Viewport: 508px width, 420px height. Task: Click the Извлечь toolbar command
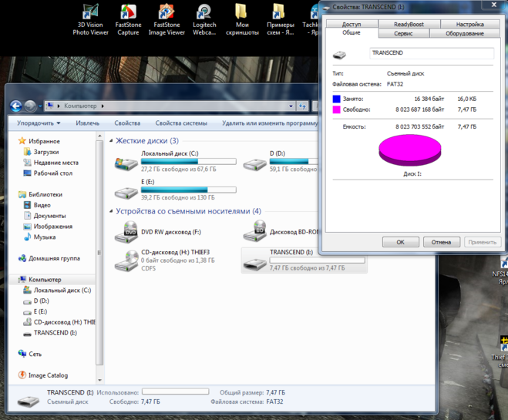pyautogui.click(x=87, y=123)
